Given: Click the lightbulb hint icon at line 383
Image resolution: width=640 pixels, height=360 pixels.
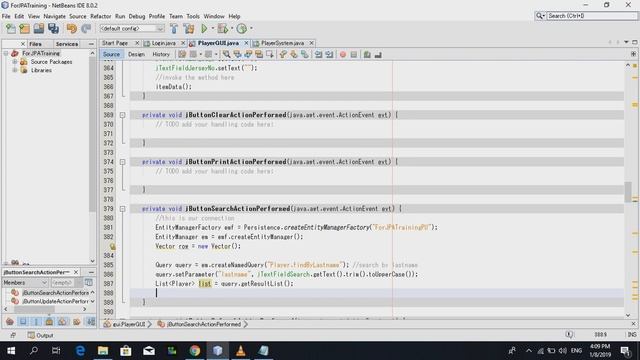Looking at the screenshot, I should pyautogui.click(x=112, y=247).
